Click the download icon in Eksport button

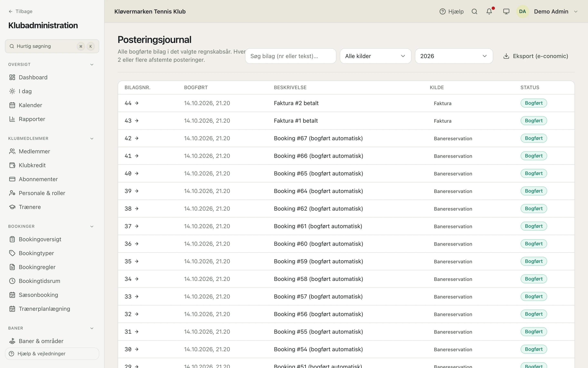506,56
